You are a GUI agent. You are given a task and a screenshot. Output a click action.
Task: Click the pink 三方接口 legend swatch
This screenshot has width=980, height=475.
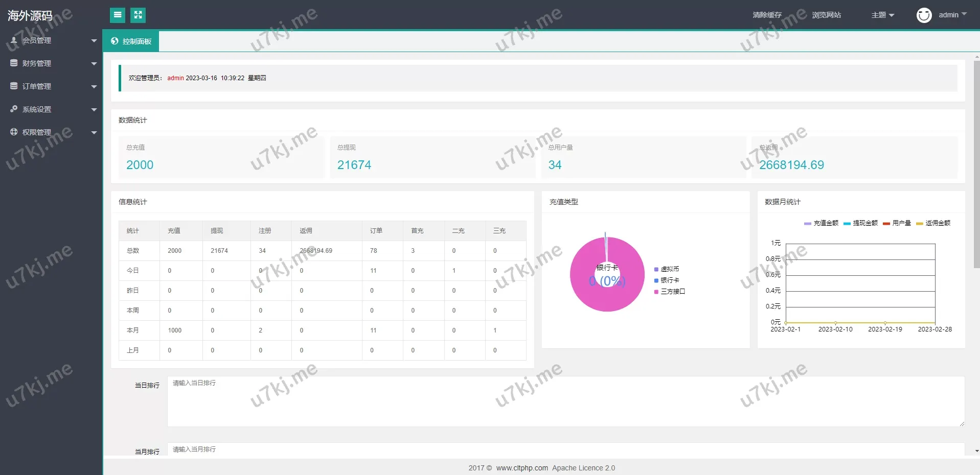tap(656, 292)
